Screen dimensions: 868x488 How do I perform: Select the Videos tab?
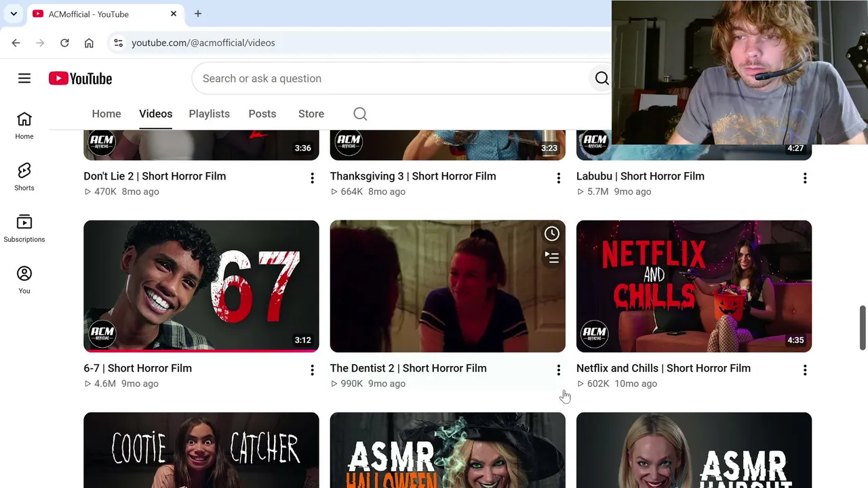tap(156, 114)
